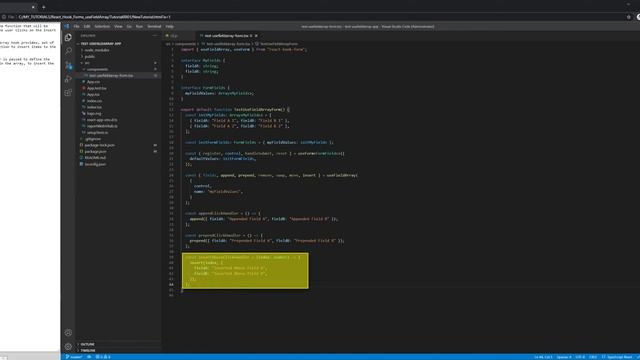The image size is (640, 360).
Task: Open the Selection menu
Action: tap(102, 27)
